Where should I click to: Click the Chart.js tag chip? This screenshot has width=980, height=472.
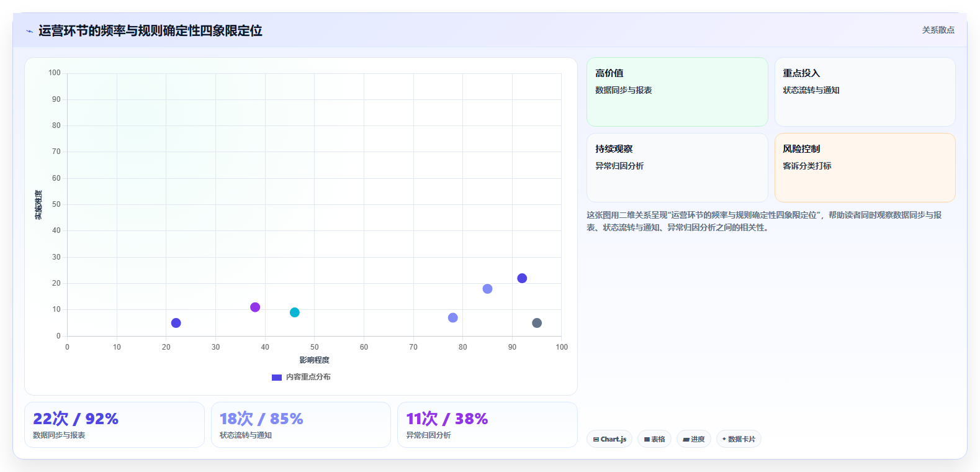(x=609, y=439)
